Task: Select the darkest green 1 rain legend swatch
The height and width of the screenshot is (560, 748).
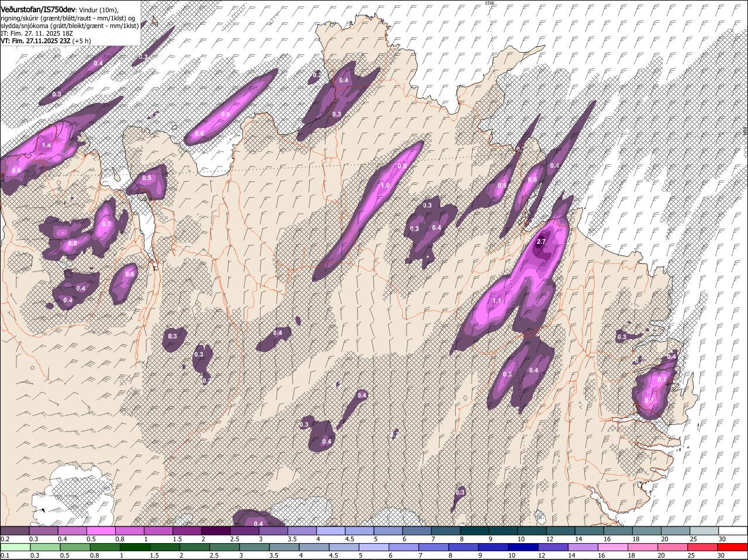Action: (135, 548)
